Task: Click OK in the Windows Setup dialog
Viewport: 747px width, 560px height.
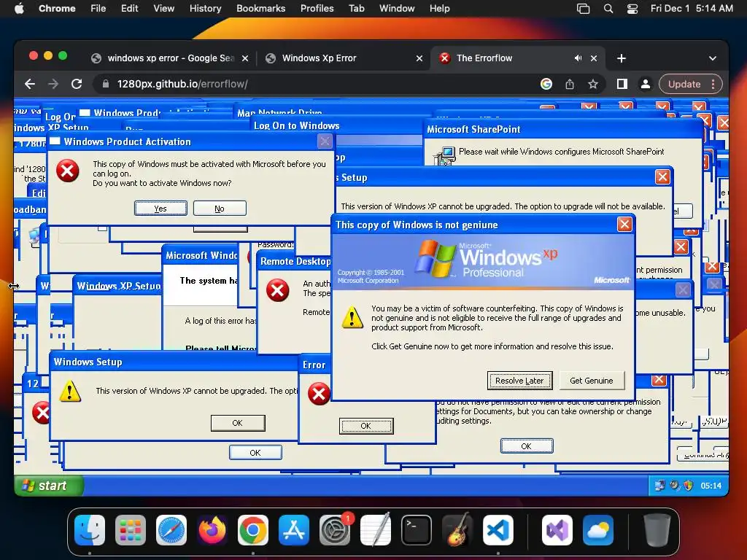Action: coord(238,423)
